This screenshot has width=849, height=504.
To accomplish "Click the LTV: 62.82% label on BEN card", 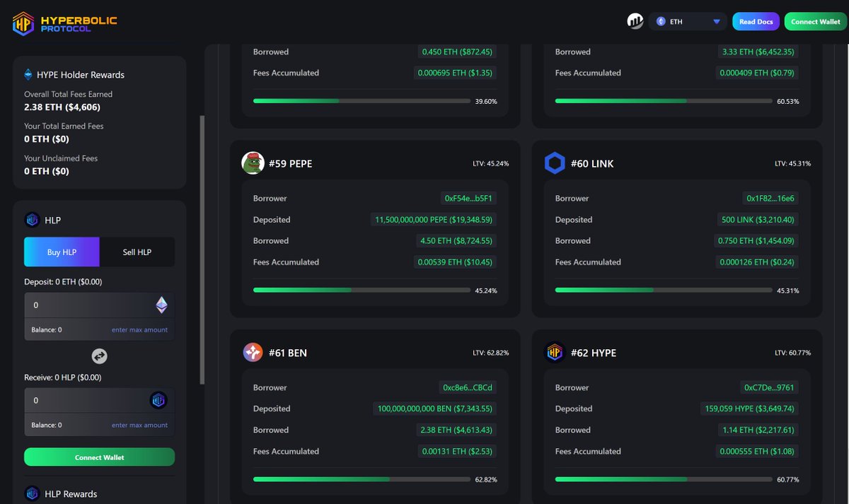I will coord(490,352).
